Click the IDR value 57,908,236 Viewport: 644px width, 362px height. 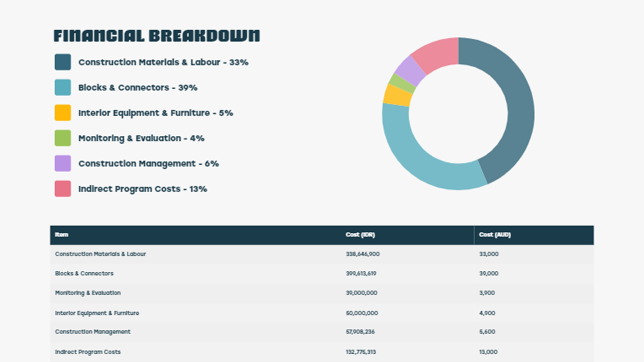tap(360, 332)
